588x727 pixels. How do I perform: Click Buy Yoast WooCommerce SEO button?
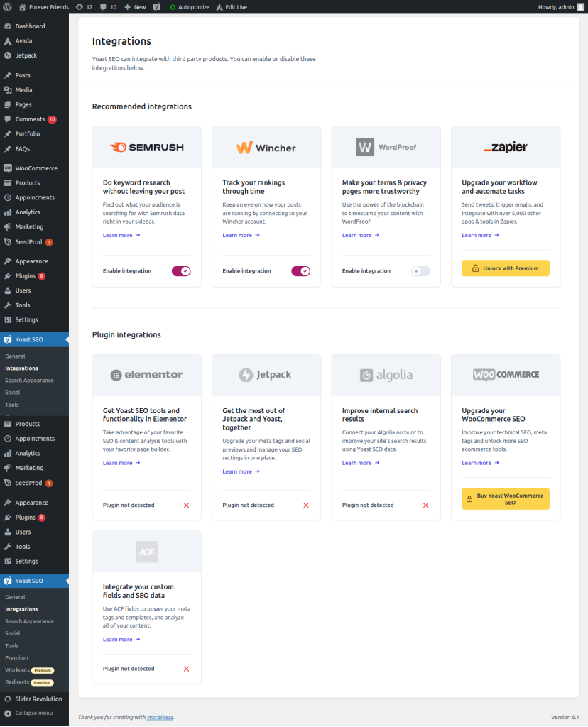[506, 499]
